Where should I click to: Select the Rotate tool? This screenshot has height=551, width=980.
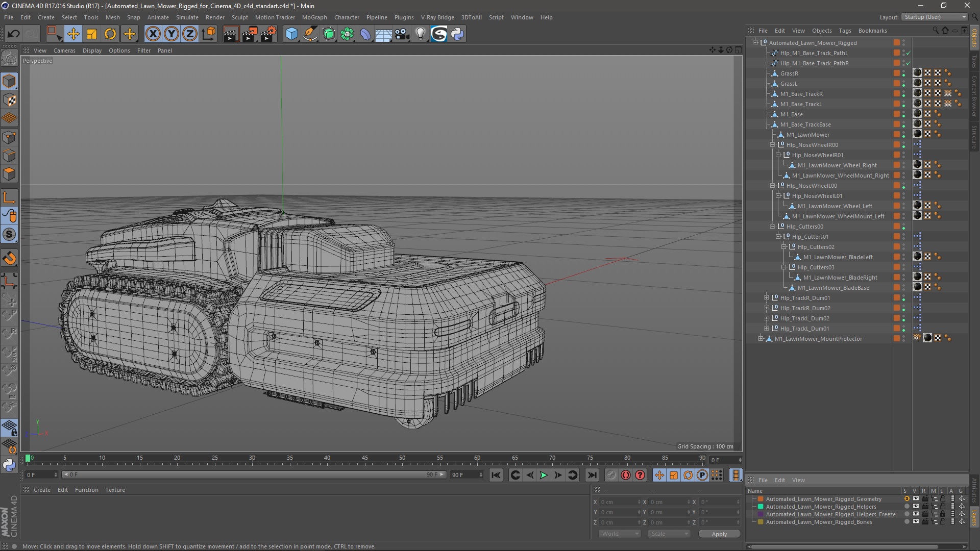tap(110, 34)
